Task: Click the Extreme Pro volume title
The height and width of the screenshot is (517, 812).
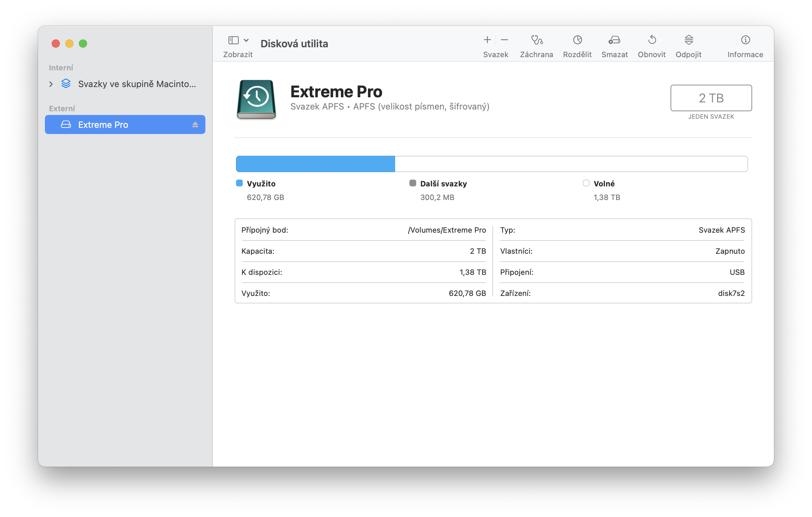Action: [x=336, y=92]
